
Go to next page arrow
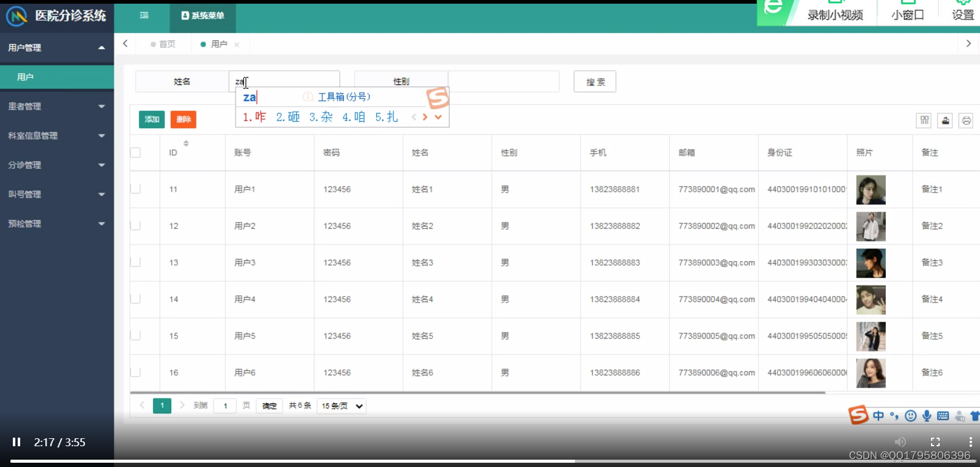click(182, 405)
